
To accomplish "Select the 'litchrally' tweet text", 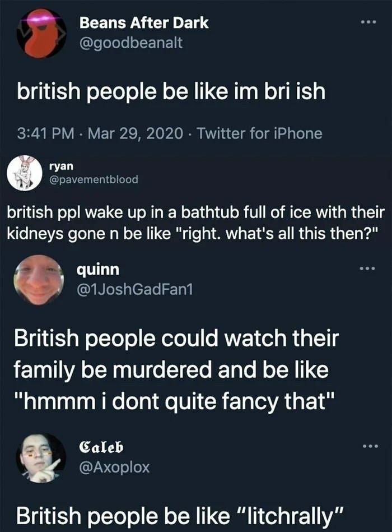I will point(180,516).
